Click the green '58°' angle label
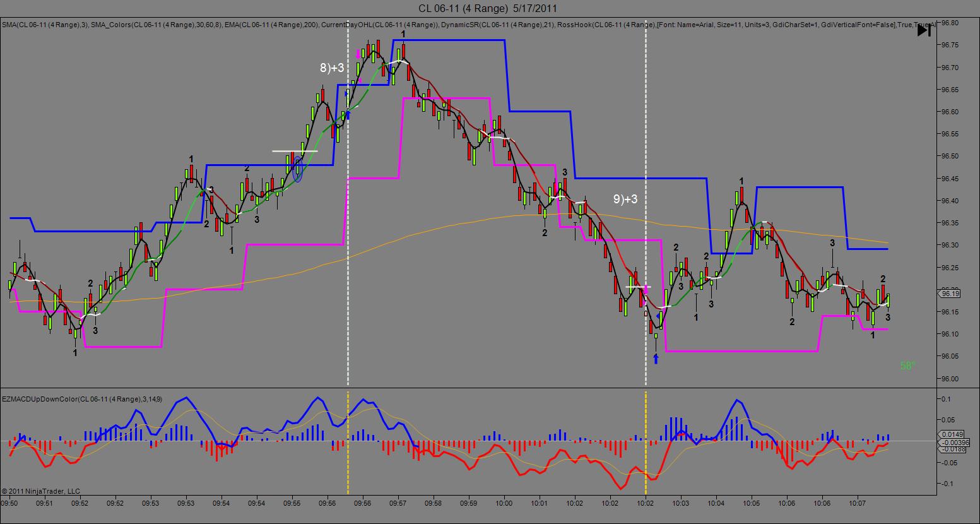Image resolution: width=980 pixels, height=524 pixels. [x=907, y=366]
